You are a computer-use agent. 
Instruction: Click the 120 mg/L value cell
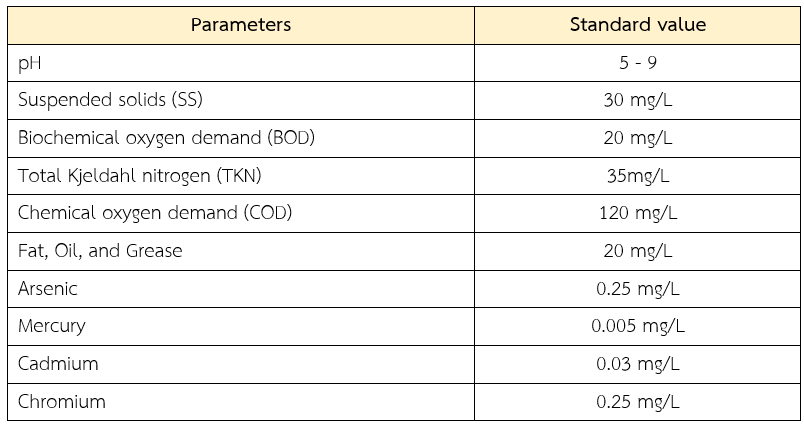[x=637, y=213]
